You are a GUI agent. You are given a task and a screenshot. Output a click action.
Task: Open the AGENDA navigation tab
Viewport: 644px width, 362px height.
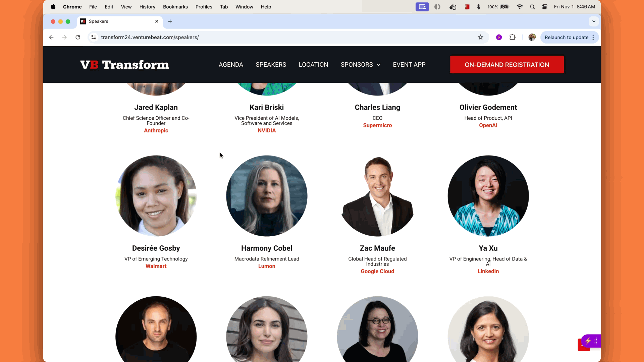click(x=231, y=65)
